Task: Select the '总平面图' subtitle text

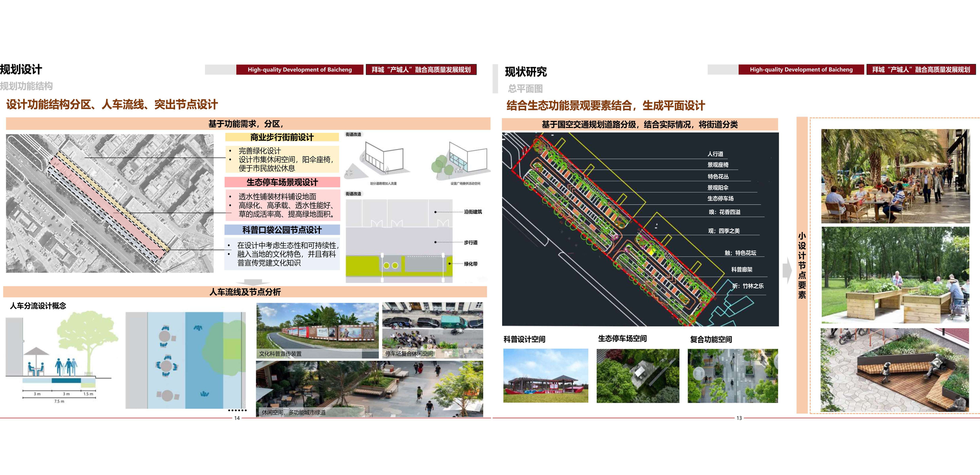Action: click(x=525, y=89)
